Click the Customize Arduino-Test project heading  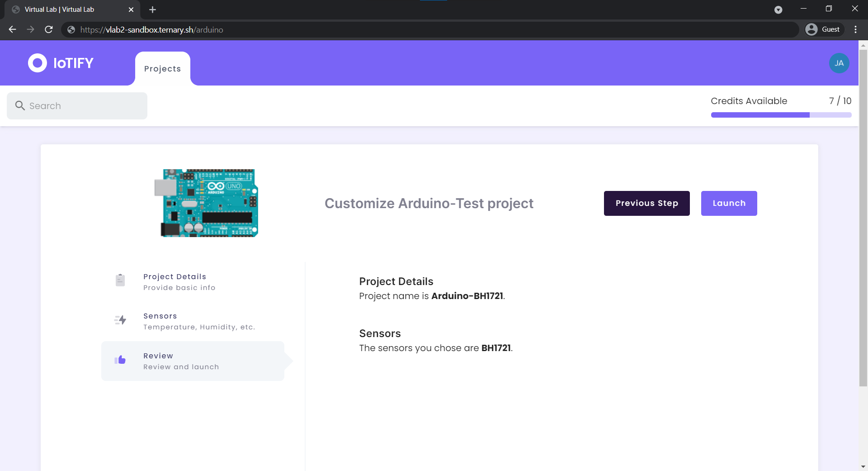(x=429, y=203)
